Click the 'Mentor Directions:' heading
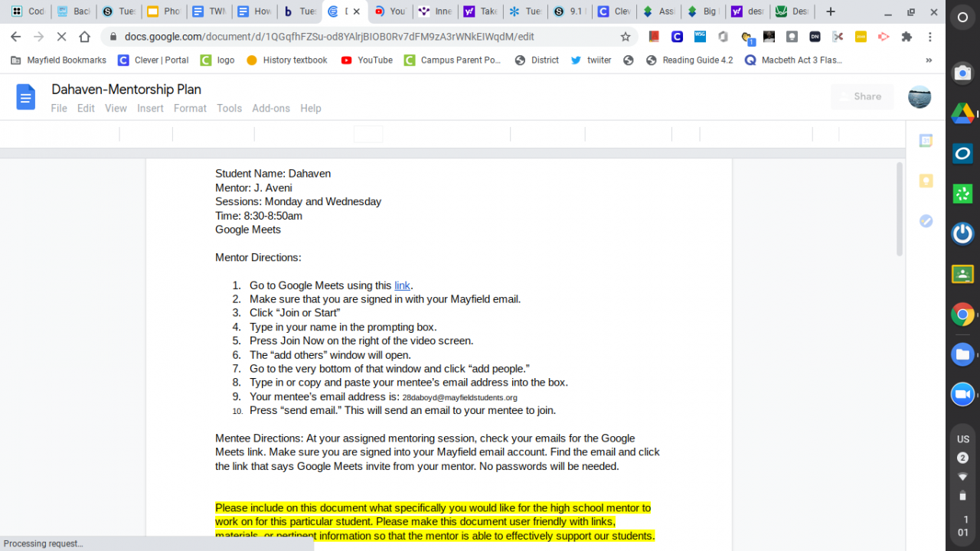Screen dimensions: 980x551 point(258,257)
